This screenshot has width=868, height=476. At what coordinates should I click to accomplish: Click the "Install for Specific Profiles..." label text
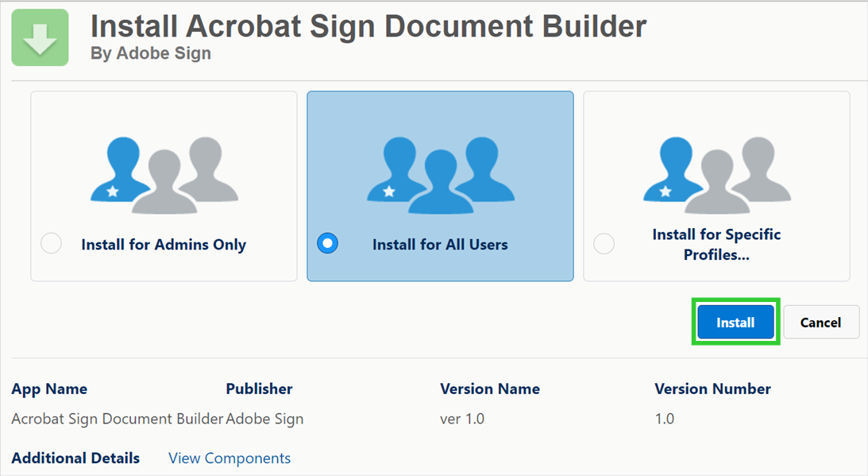pos(716,245)
